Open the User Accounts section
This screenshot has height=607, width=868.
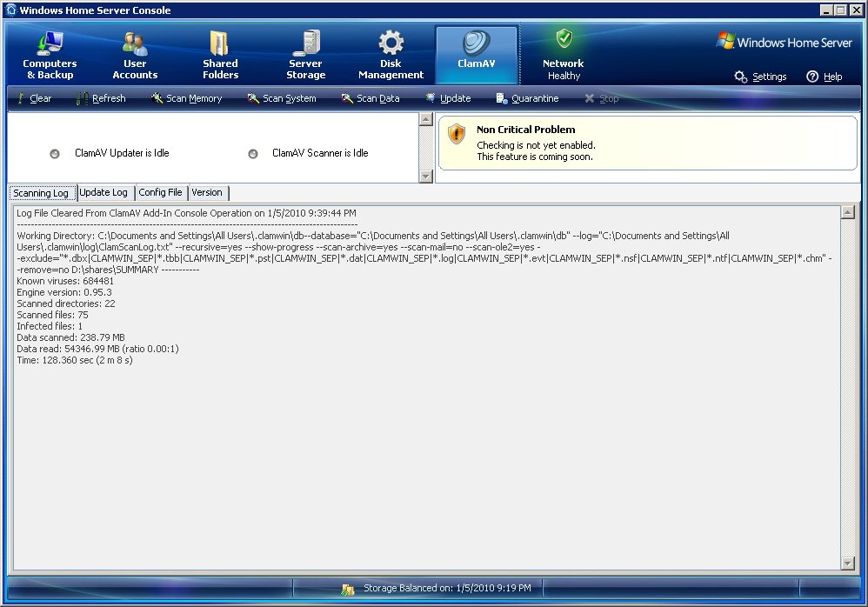pos(135,56)
